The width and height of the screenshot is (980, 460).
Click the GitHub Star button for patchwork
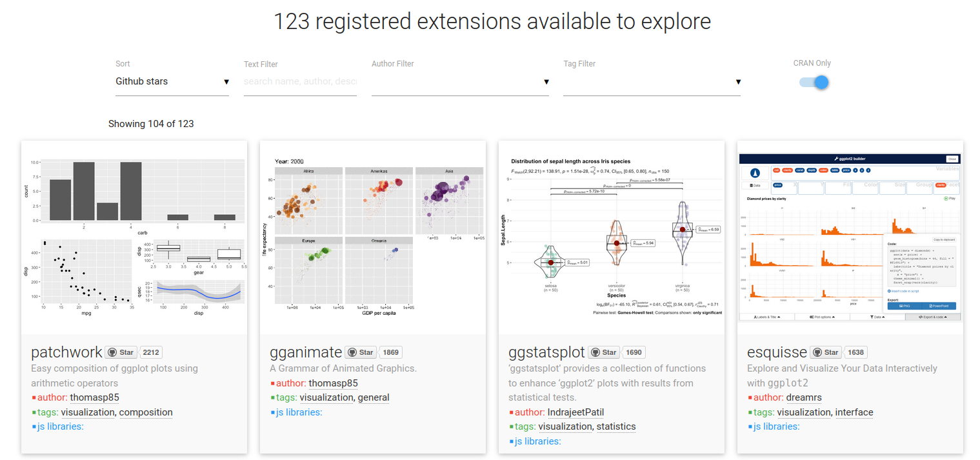coord(121,352)
